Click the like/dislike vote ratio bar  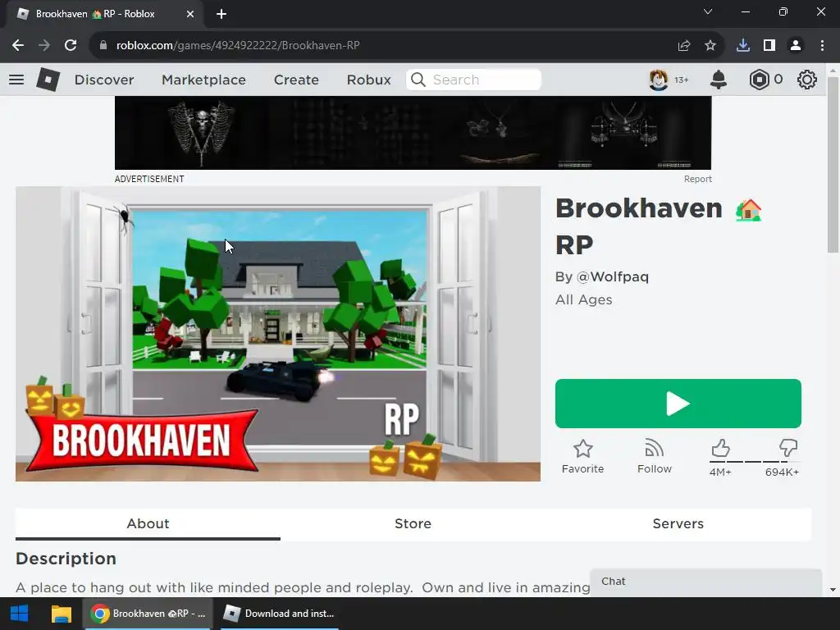755,461
